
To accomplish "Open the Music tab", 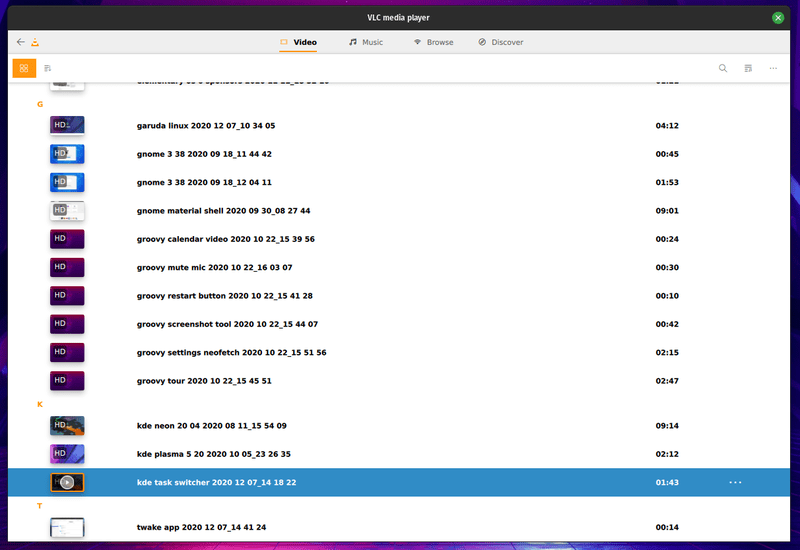I will point(365,42).
